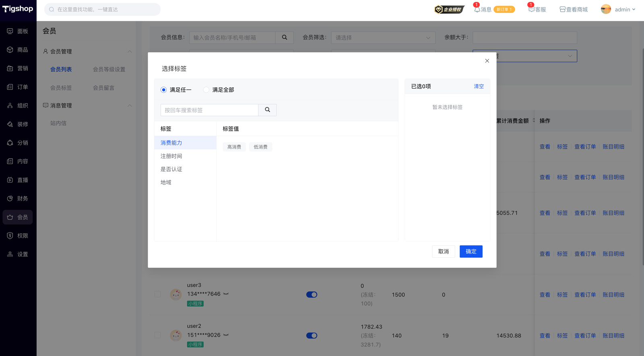The height and width of the screenshot is (356, 644).
Task: Click the member info search icon
Action: point(285,37)
